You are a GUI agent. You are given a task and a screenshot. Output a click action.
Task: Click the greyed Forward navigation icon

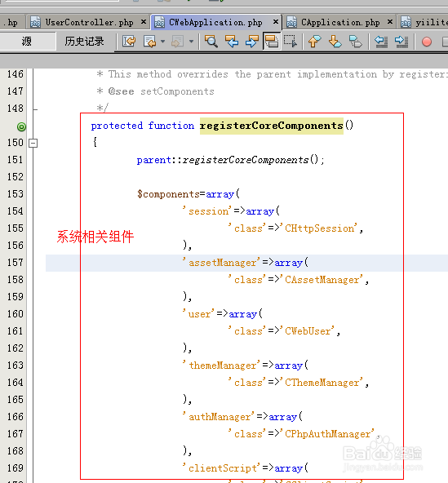(177, 42)
